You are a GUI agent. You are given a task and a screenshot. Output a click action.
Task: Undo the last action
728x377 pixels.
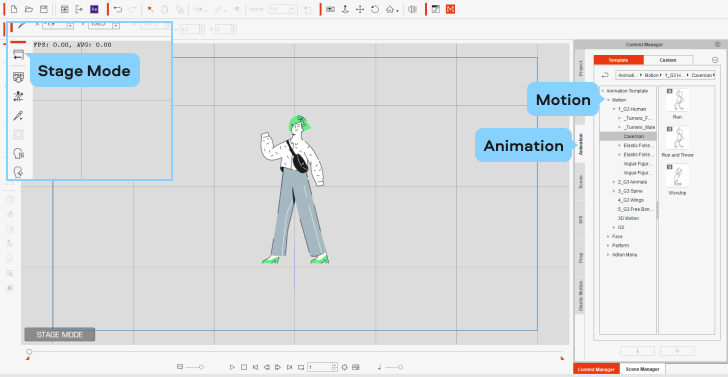117,9
